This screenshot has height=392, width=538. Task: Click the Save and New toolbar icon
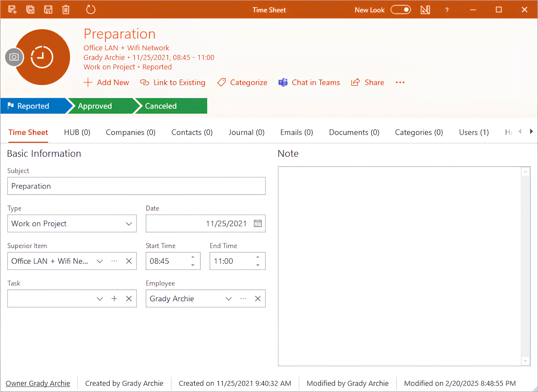click(12, 10)
